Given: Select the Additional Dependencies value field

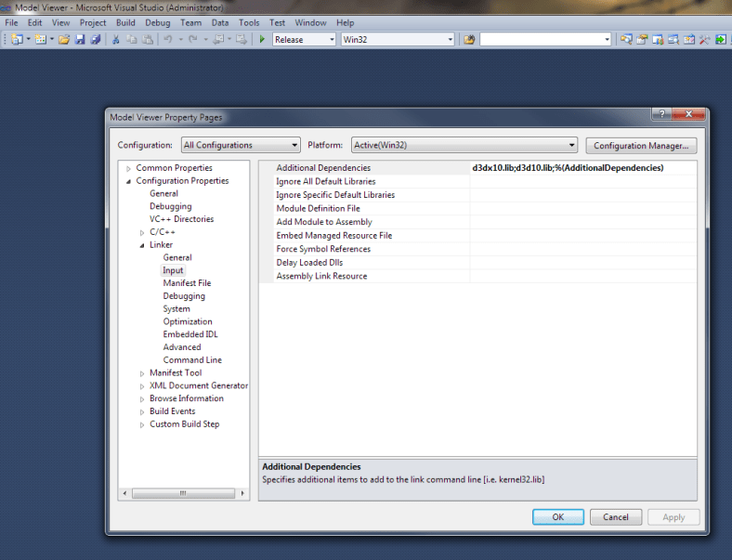Looking at the screenshot, I should pyautogui.click(x=582, y=168).
